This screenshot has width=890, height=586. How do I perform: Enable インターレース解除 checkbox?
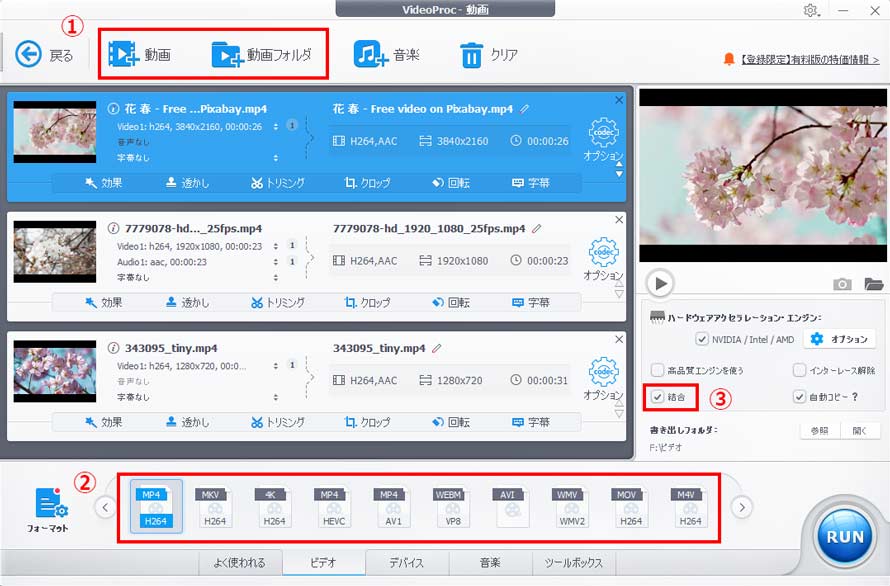(799, 370)
